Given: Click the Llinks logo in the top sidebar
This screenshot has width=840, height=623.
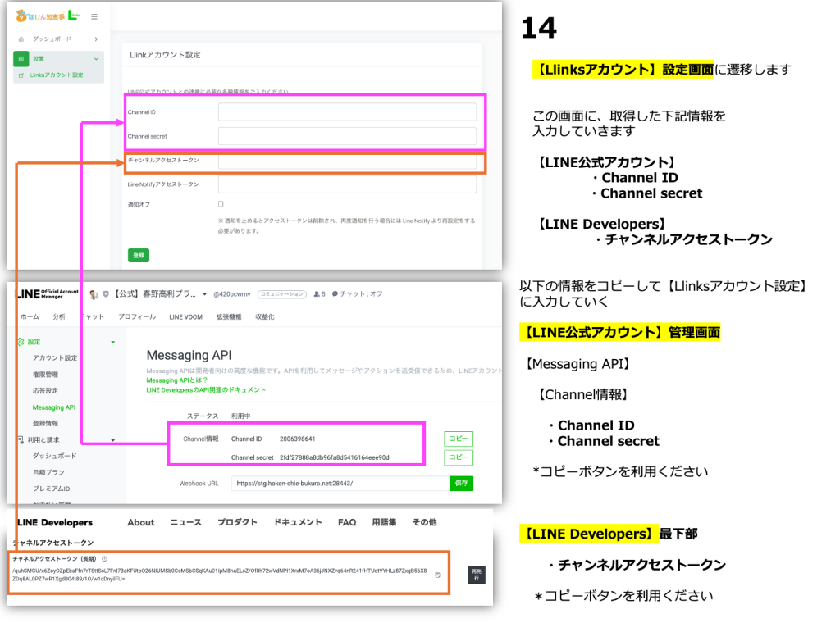Looking at the screenshot, I should coord(48,16).
